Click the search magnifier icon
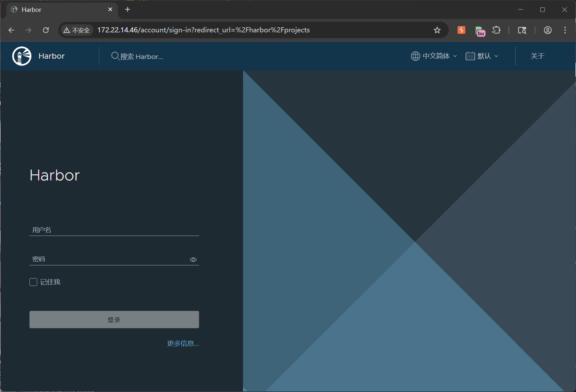Screen dimensions: 576x392 coord(115,56)
